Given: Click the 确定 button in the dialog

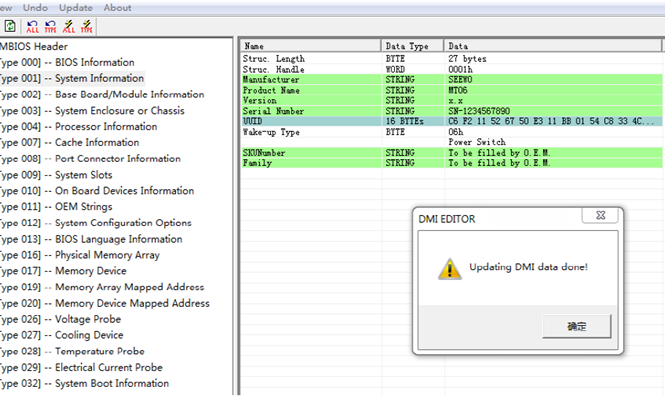Looking at the screenshot, I should coord(576,326).
